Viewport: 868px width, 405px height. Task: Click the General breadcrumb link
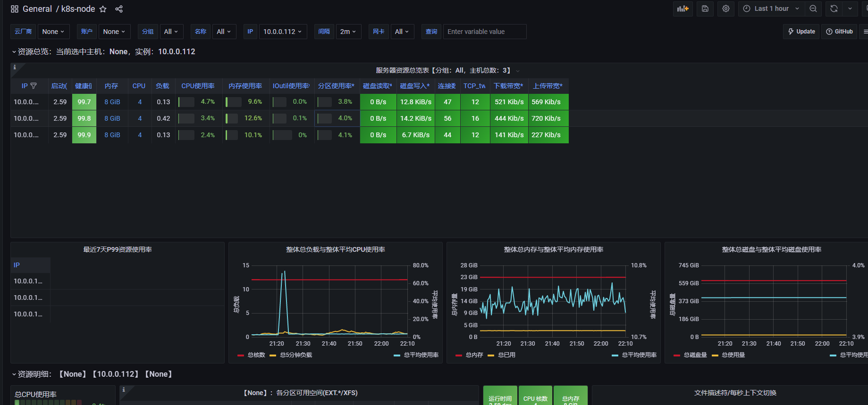37,9
